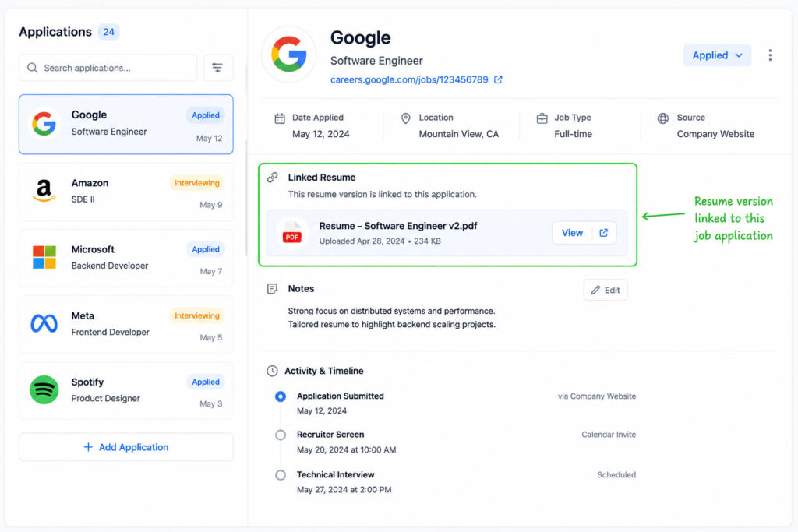This screenshot has width=798, height=532.
Task: Click the Interviewing badge on Meta card
Action: pyautogui.click(x=197, y=315)
